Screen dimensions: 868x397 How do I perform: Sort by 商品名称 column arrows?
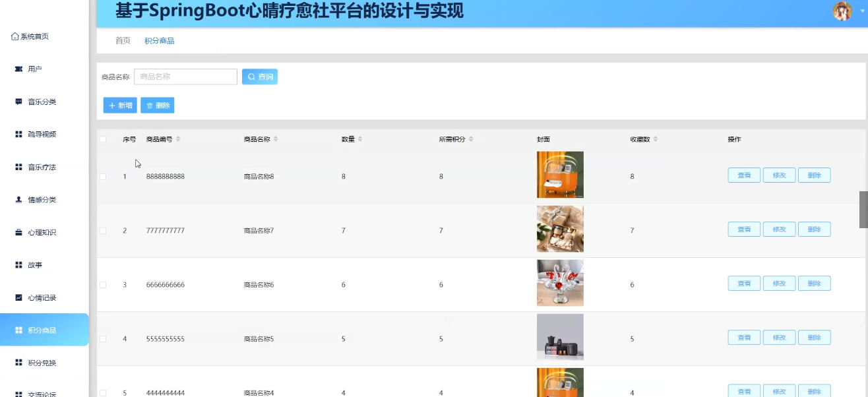[x=276, y=139]
